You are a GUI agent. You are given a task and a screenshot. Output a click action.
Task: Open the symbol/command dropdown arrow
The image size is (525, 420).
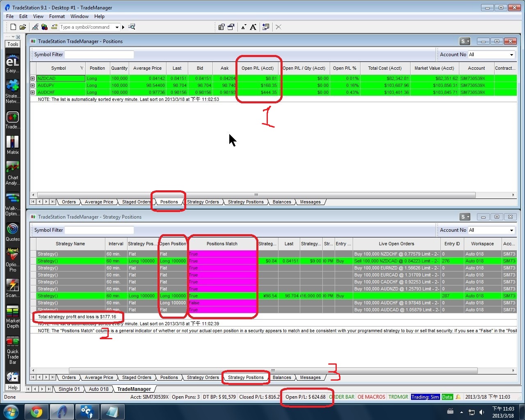point(117,27)
